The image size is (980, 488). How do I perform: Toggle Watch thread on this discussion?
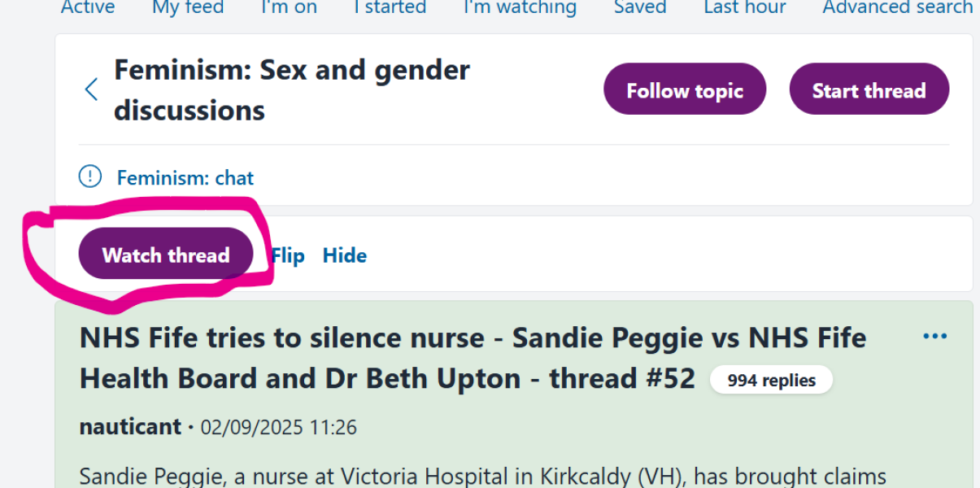click(165, 255)
